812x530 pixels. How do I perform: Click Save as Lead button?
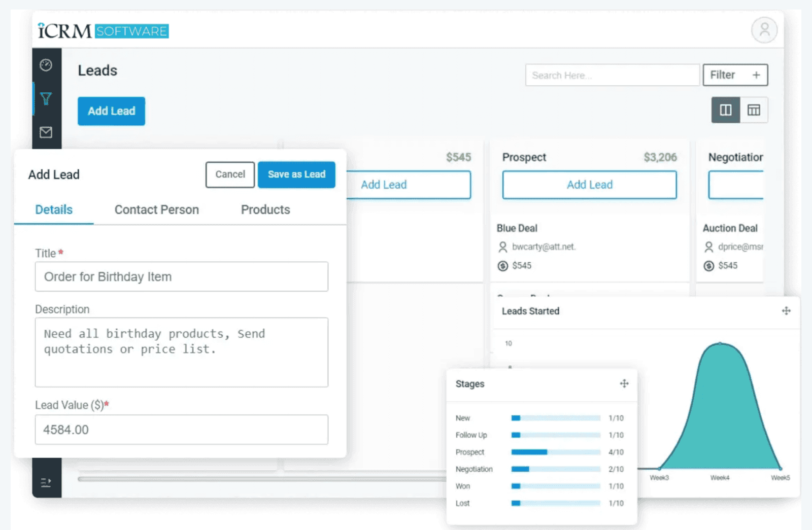[296, 174]
